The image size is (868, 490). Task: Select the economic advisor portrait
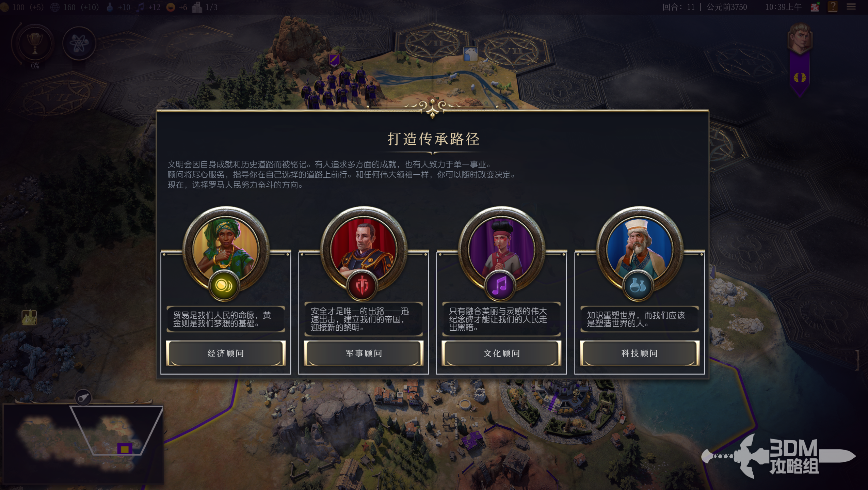click(225, 249)
